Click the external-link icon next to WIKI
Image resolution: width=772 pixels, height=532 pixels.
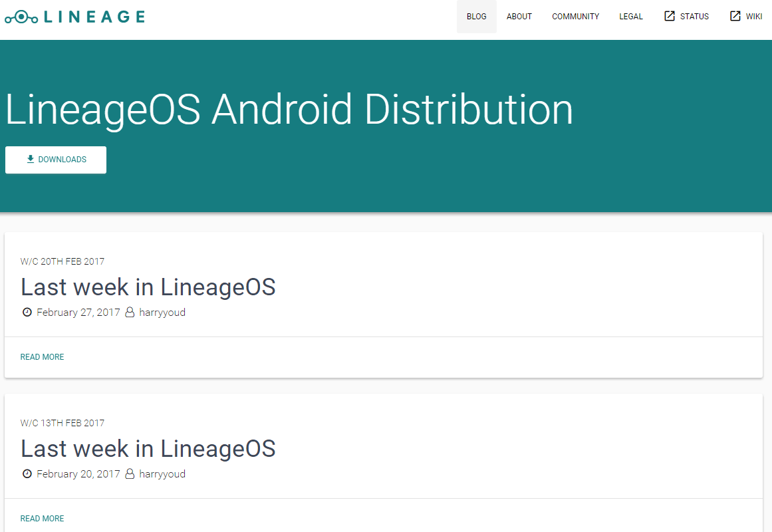(734, 16)
